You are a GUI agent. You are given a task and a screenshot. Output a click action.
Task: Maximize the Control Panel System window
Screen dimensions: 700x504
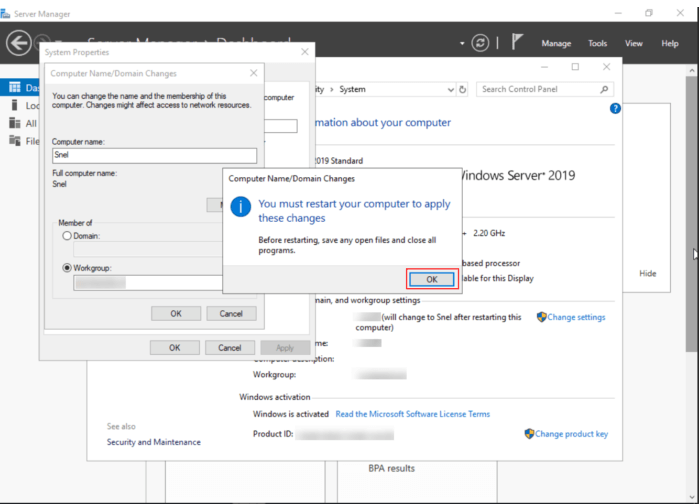[575, 67]
